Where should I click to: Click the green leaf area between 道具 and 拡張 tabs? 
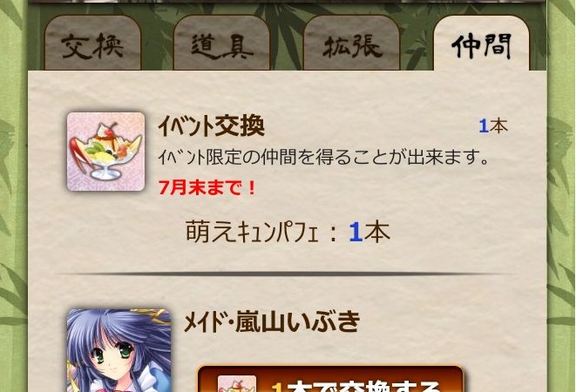287,40
